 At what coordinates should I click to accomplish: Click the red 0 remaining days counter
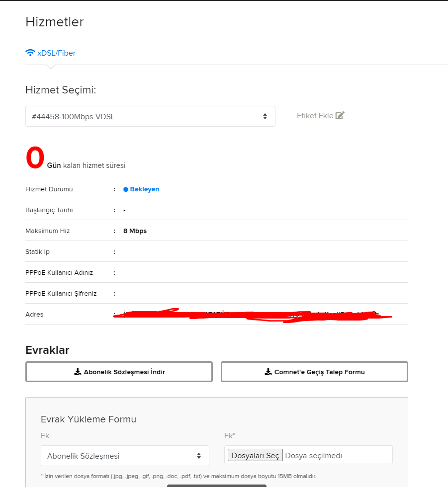tap(35, 159)
